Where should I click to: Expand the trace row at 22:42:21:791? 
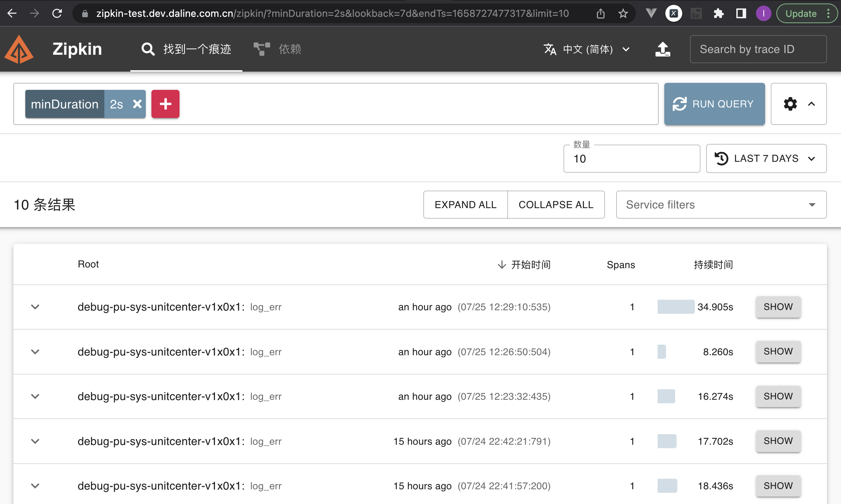[x=35, y=441]
